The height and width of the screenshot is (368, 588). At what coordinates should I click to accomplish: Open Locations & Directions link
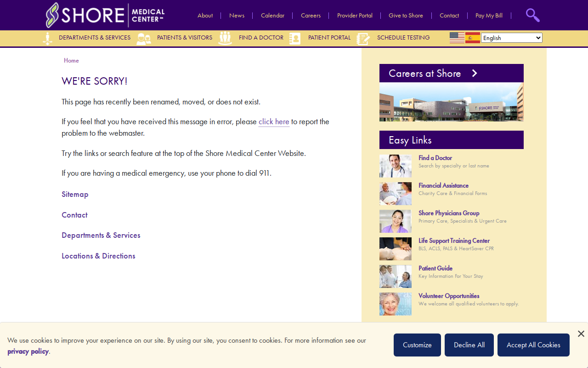point(98,256)
